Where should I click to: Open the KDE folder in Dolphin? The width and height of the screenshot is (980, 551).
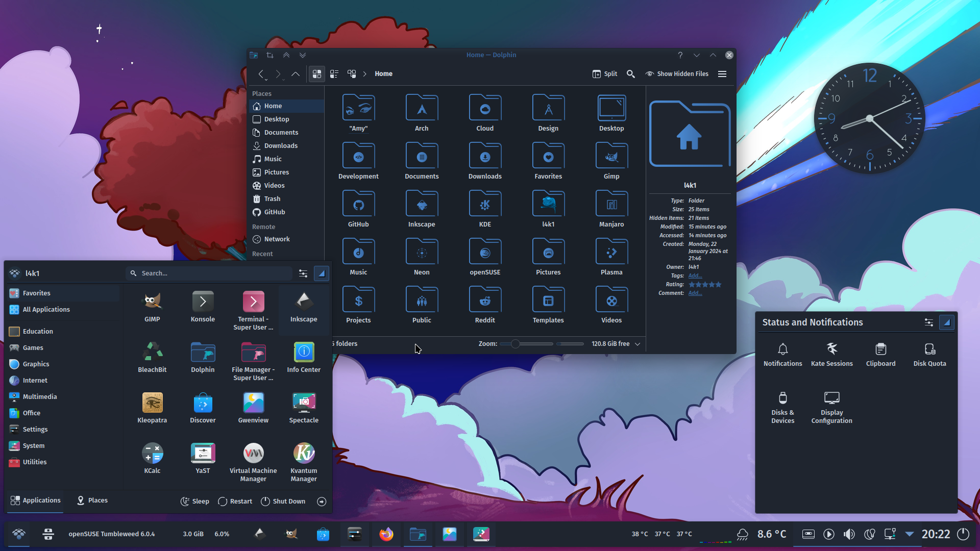pos(485,209)
